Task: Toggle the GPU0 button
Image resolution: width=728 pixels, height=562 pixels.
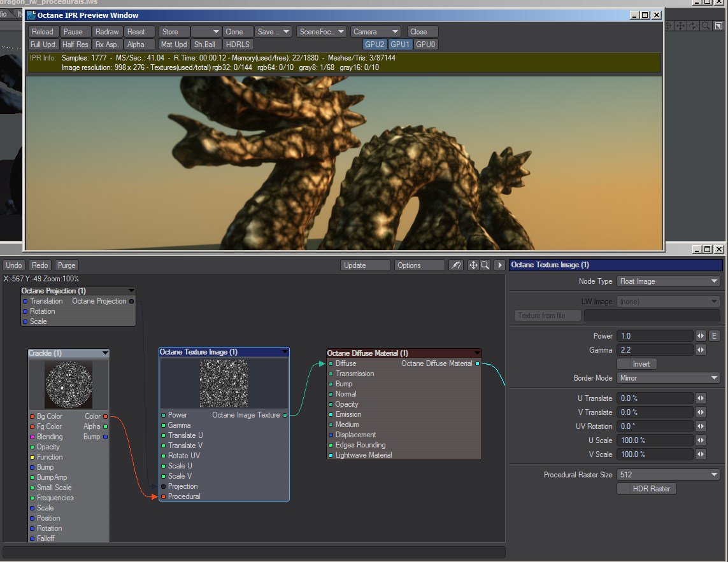Action: pos(425,45)
